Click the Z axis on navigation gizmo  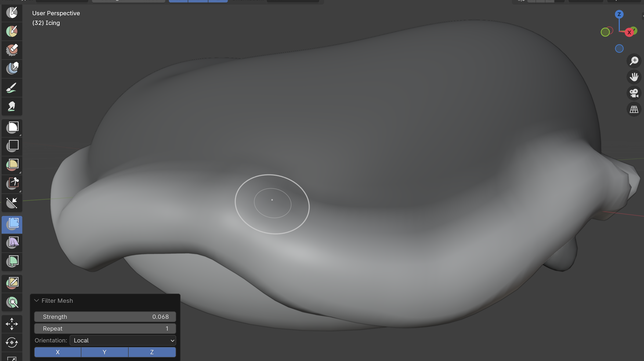pos(619,14)
